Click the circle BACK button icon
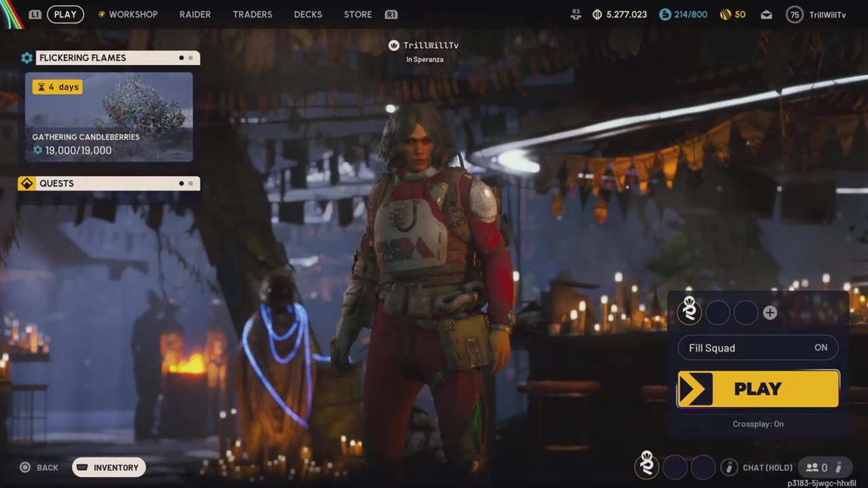The image size is (868, 488). click(x=25, y=467)
